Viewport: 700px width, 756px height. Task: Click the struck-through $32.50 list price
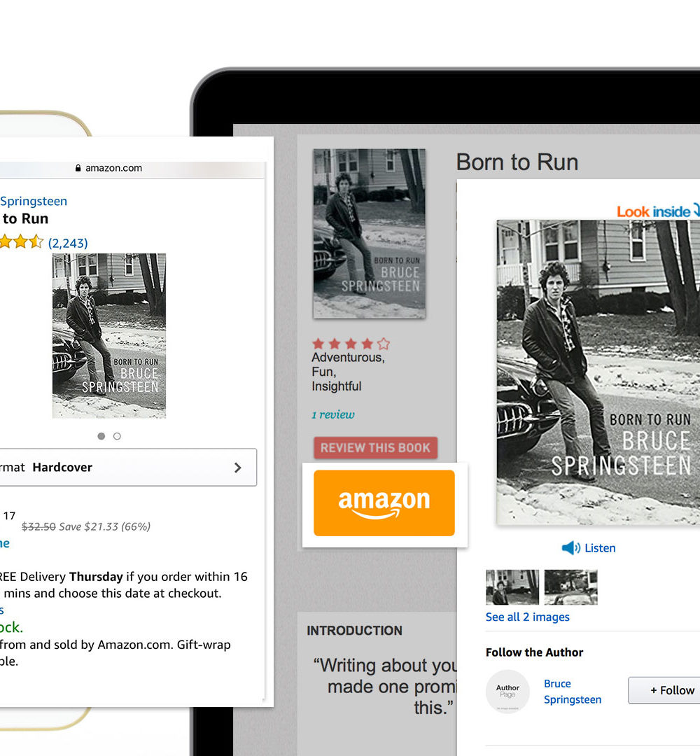click(38, 526)
